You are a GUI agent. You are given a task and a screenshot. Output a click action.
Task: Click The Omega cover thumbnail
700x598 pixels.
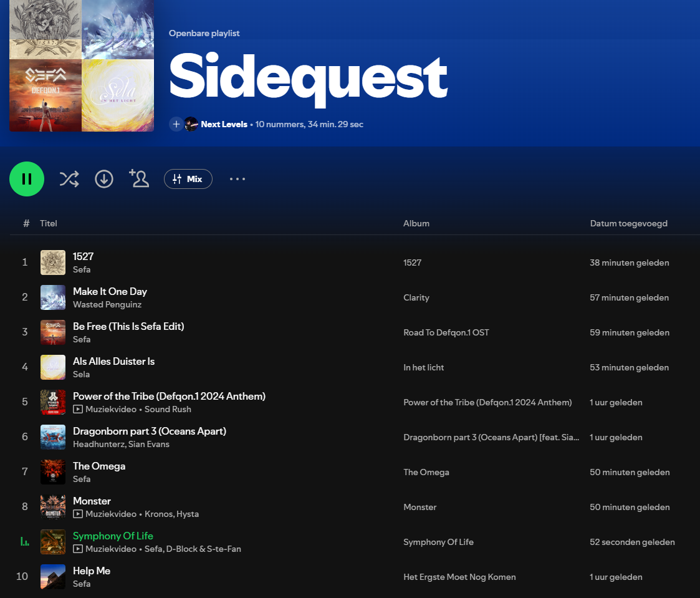click(x=53, y=472)
